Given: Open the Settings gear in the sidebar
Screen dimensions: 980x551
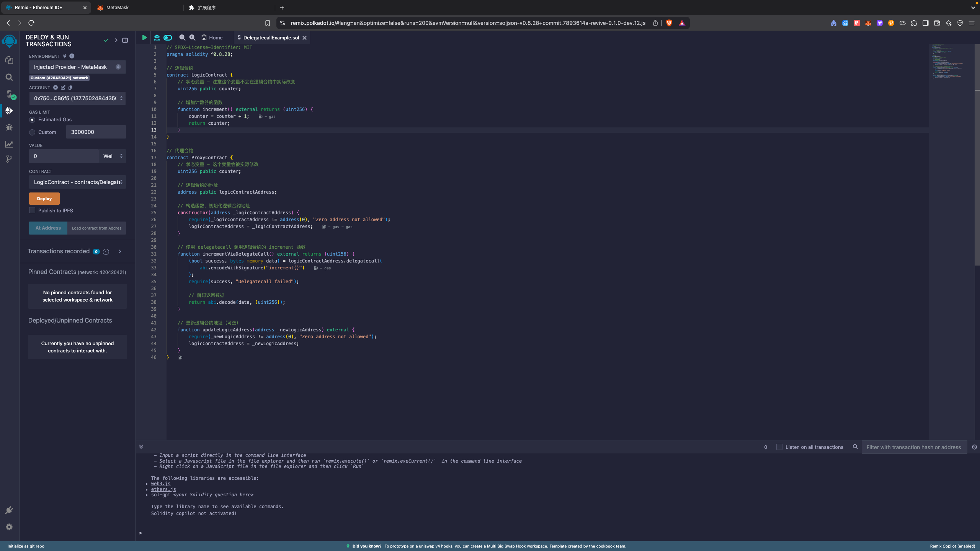Looking at the screenshot, I should (9, 527).
